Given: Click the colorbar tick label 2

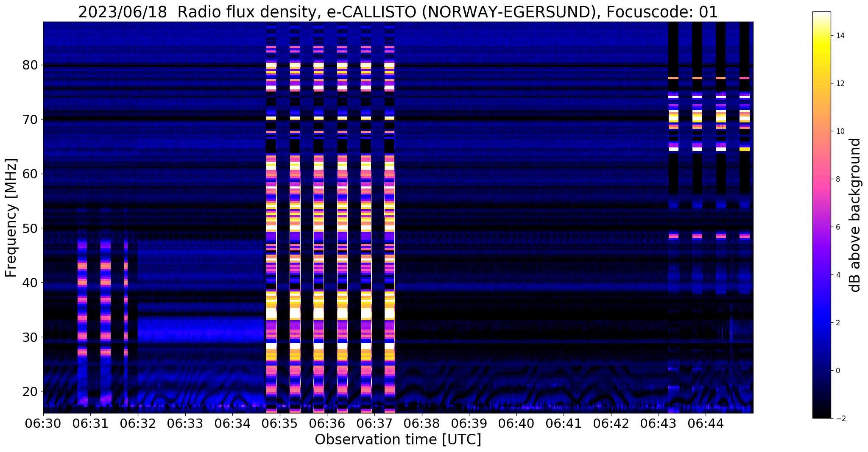Looking at the screenshot, I should pos(838,323).
